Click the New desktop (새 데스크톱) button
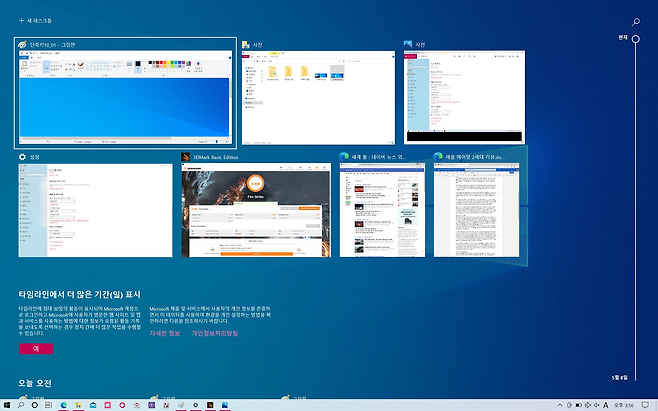Screen dimensions: 658x411 coord(36,20)
